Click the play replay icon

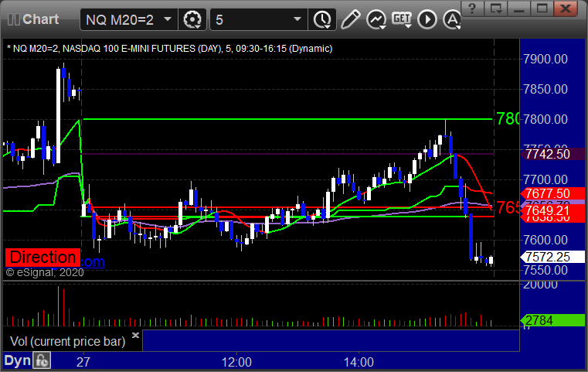tap(427, 19)
